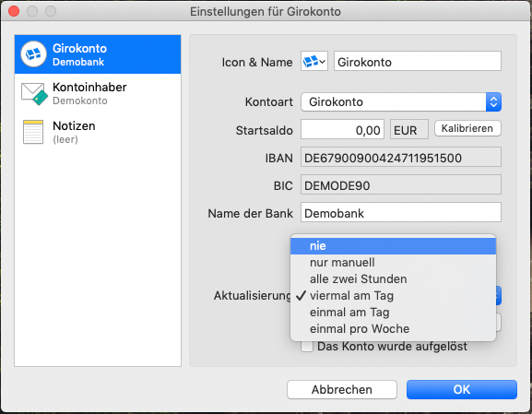Expand the Kontoart Girokonto dropdown
Image resolution: width=532 pixels, height=414 pixels.
tap(401, 101)
